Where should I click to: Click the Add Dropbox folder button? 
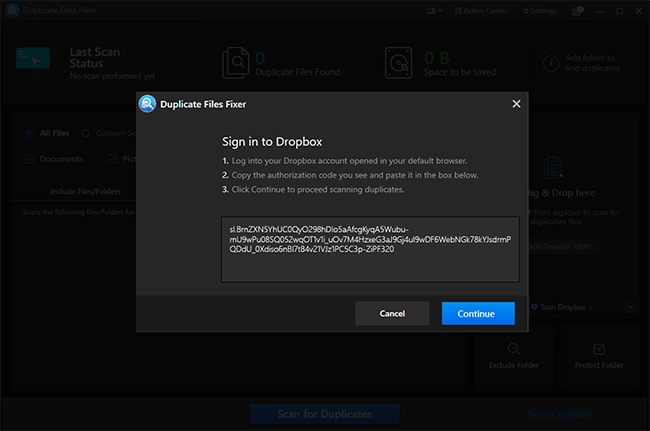pyautogui.click(x=563, y=246)
